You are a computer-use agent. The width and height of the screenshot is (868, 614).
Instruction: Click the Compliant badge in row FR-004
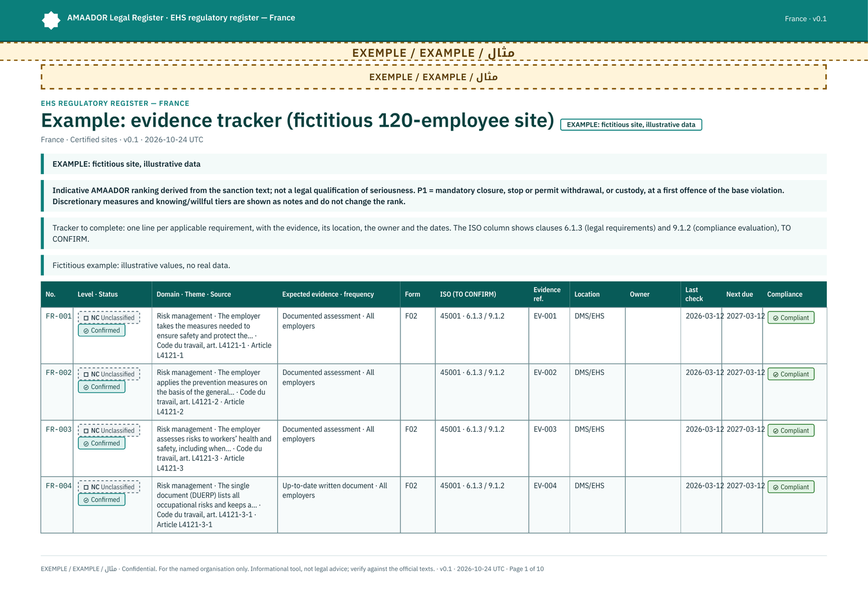[791, 487]
